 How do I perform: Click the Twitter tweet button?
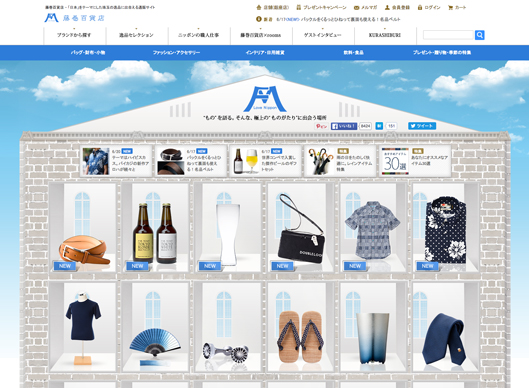422,126
